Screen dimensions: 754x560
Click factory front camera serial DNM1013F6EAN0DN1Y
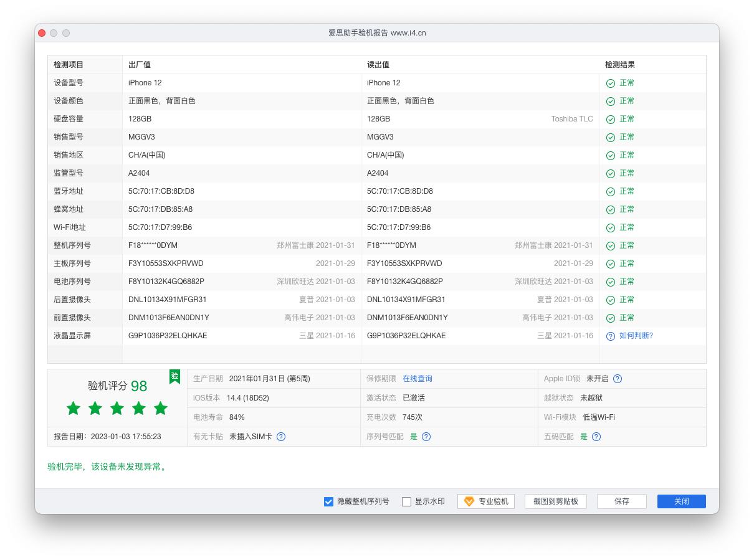[169, 318]
